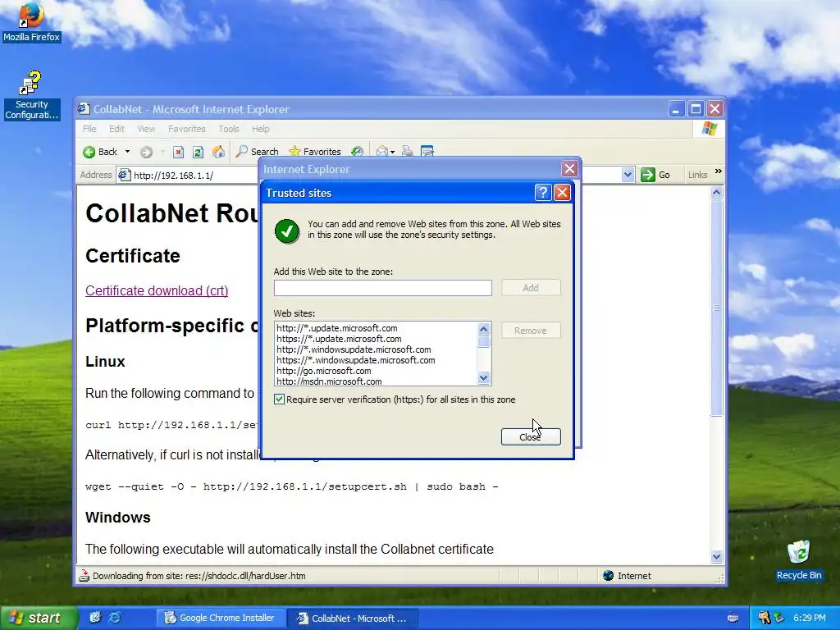The height and width of the screenshot is (630, 840).
Task: Open the File menu
Action: 89,129
